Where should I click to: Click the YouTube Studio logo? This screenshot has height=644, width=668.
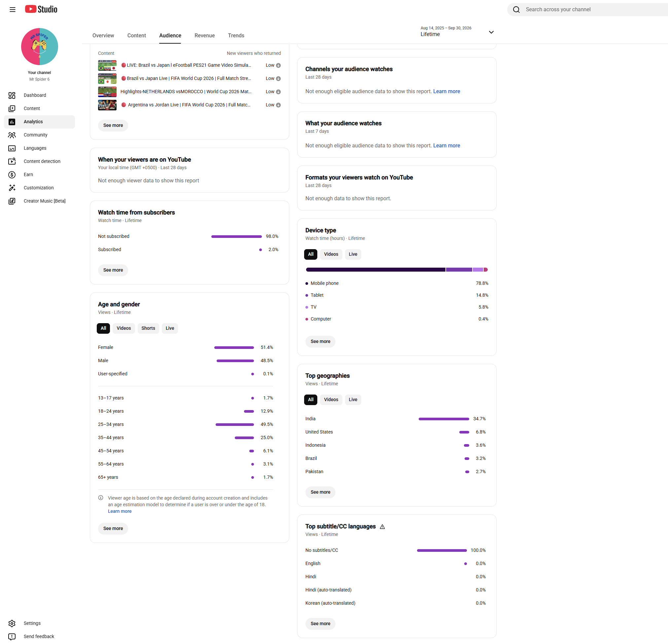tap(41, 9)
